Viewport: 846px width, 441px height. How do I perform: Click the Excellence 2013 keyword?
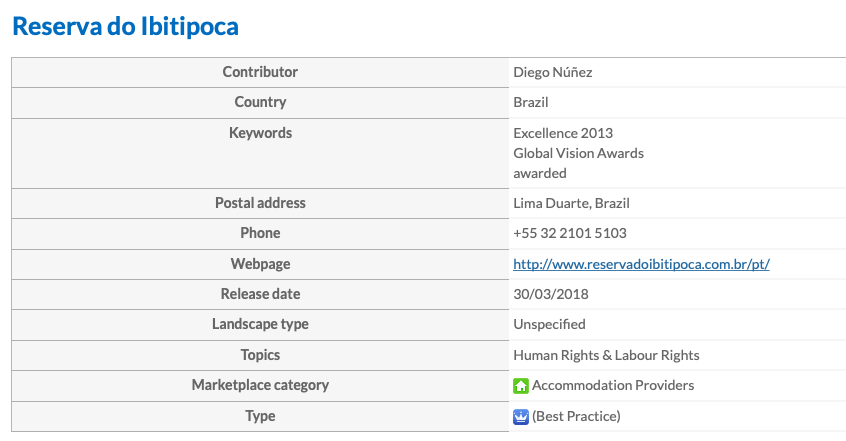pyautogui.click(x=563, y=133)
